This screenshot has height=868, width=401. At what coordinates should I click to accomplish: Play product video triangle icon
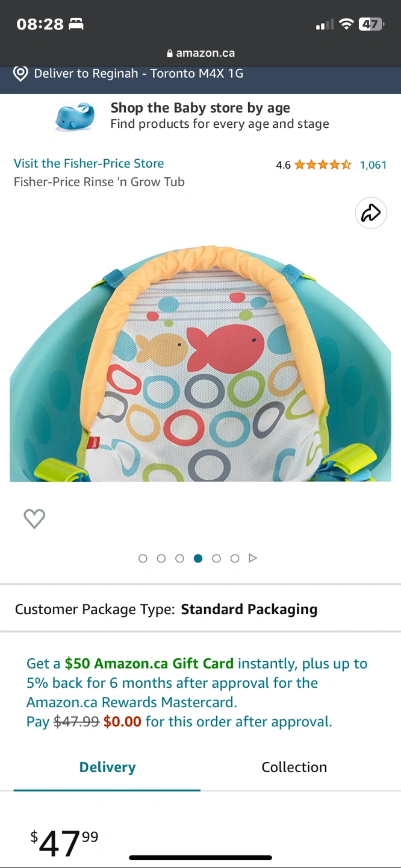tap(253, 558)
